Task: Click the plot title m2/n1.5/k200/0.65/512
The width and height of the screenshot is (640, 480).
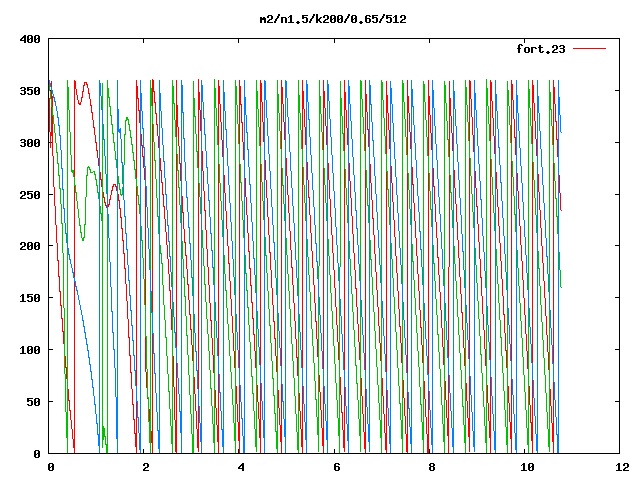Action: [x=333, y=19]
